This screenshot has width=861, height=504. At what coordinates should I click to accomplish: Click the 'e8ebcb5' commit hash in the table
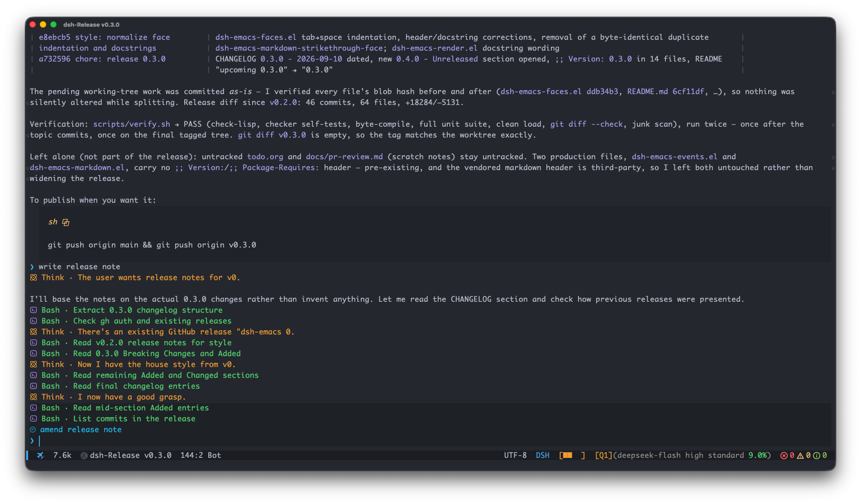click(54, 37)
